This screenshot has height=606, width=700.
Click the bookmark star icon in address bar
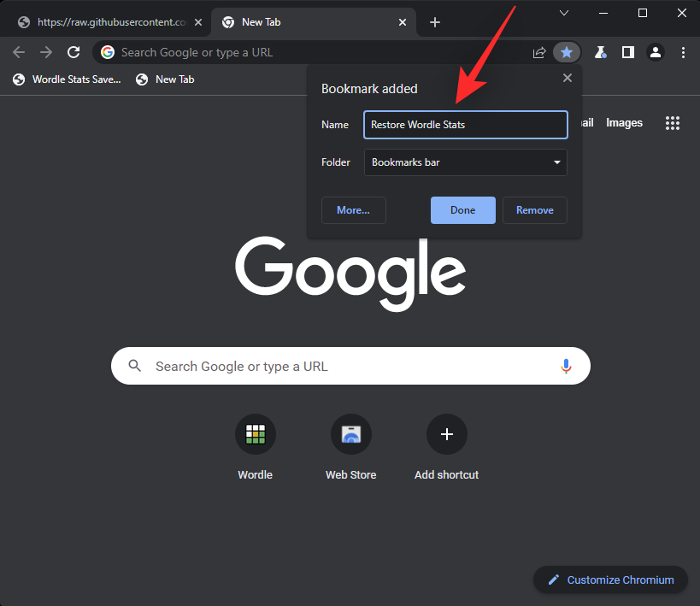pos(566,52)
